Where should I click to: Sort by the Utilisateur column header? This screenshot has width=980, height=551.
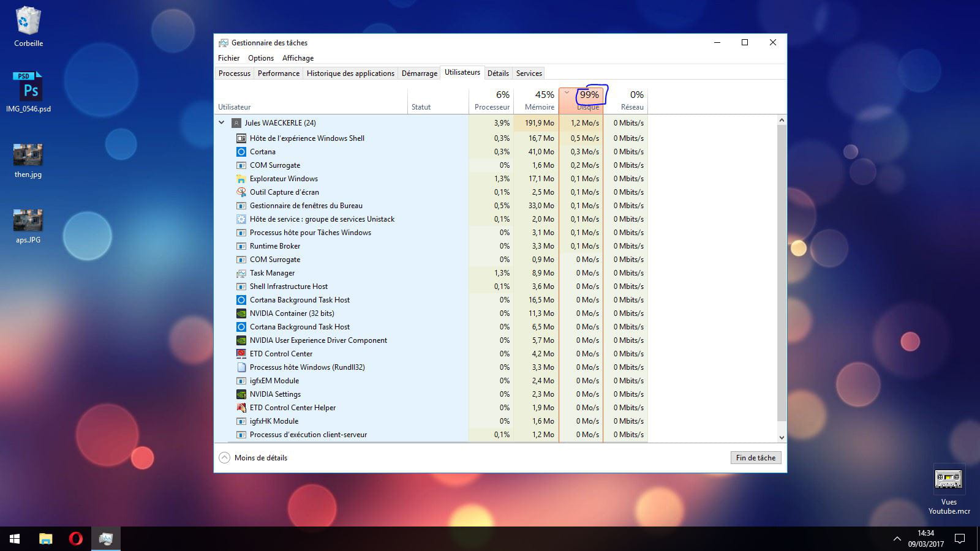(311, 100)
